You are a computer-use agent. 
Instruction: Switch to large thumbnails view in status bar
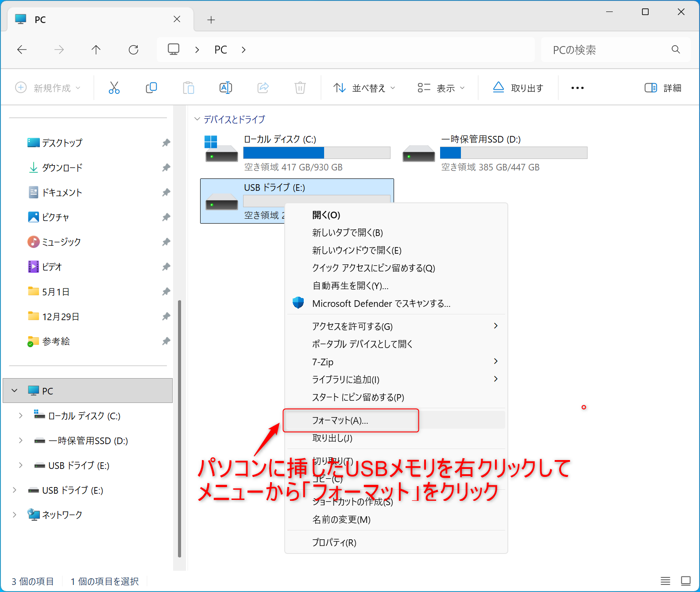(x=685, y=581)
